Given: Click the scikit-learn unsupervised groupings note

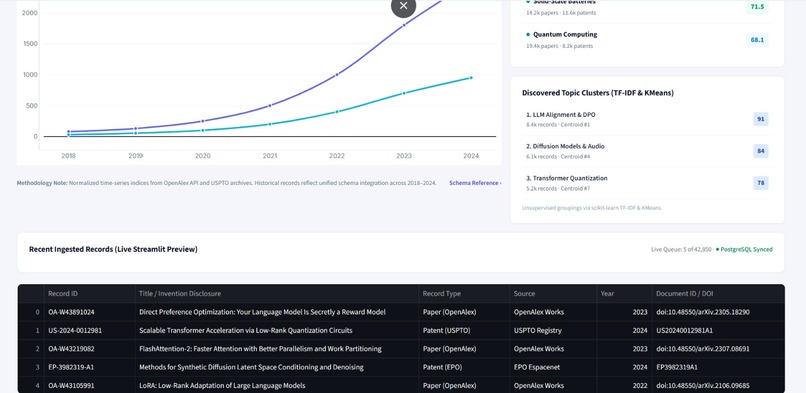Looking at the screenshot, I should (x=592, y=208).
